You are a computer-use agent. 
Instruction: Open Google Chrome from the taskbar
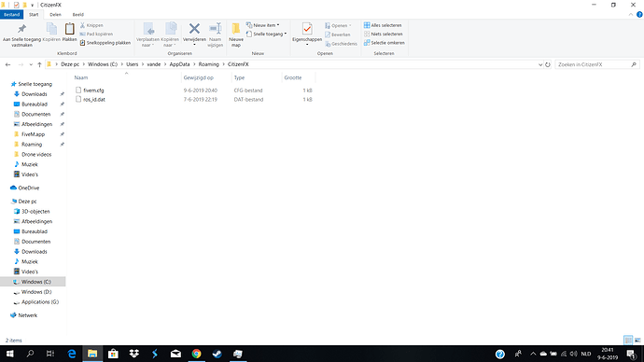(196, 354)
